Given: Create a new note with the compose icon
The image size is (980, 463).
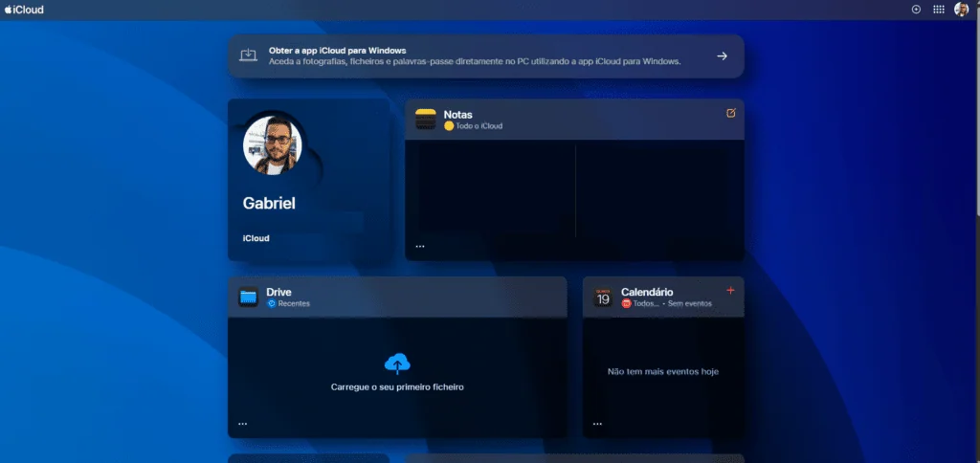Looking at the screenshot, I should pos(731,113).
